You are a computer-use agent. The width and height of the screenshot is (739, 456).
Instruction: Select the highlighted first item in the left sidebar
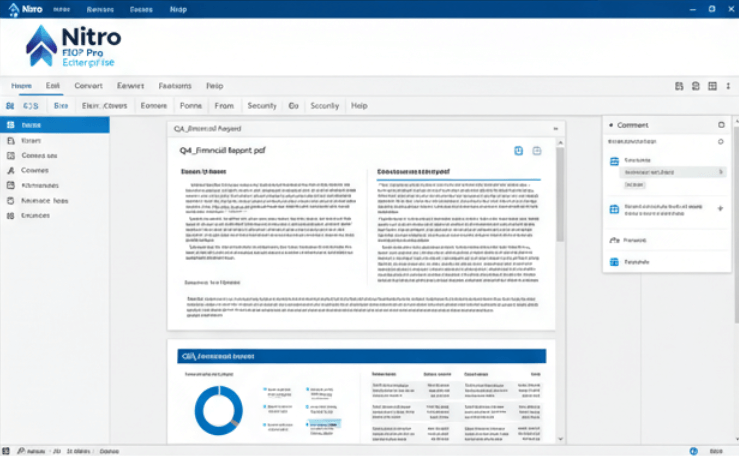click(55, 126)
